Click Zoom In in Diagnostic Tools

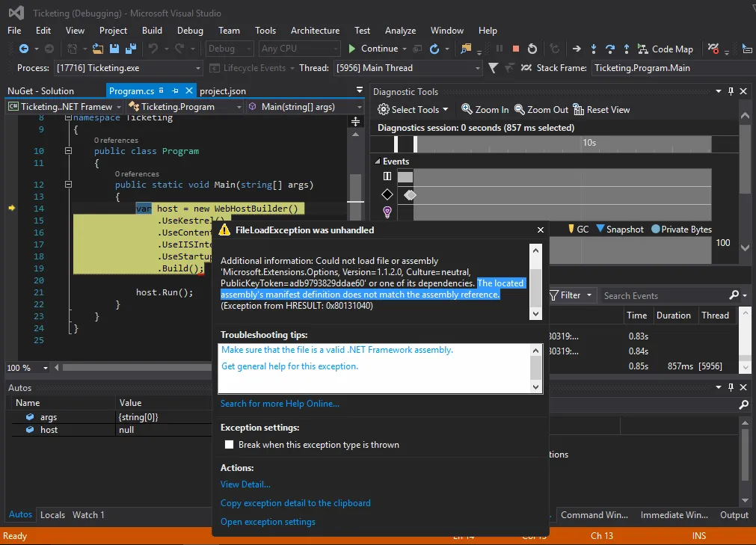(x=485, y=110)
